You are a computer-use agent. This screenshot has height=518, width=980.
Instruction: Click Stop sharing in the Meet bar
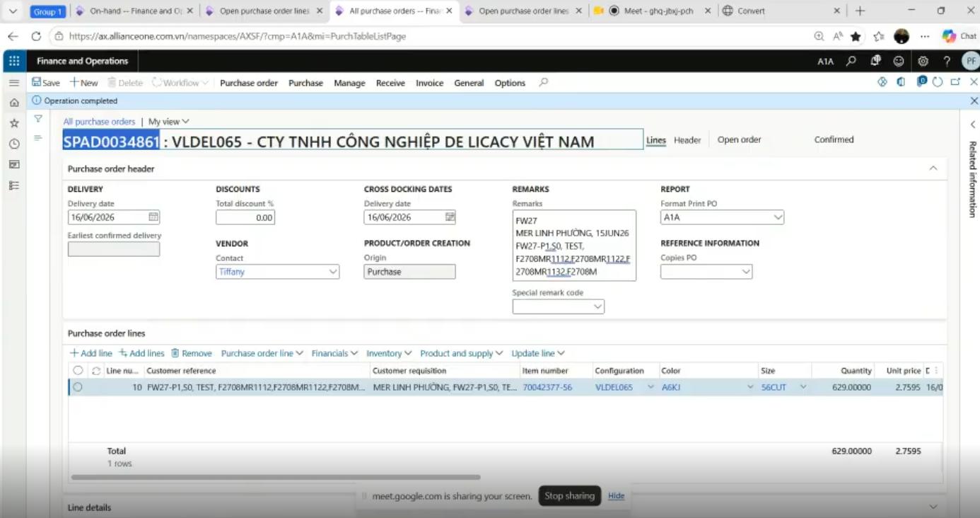point(569,496)
